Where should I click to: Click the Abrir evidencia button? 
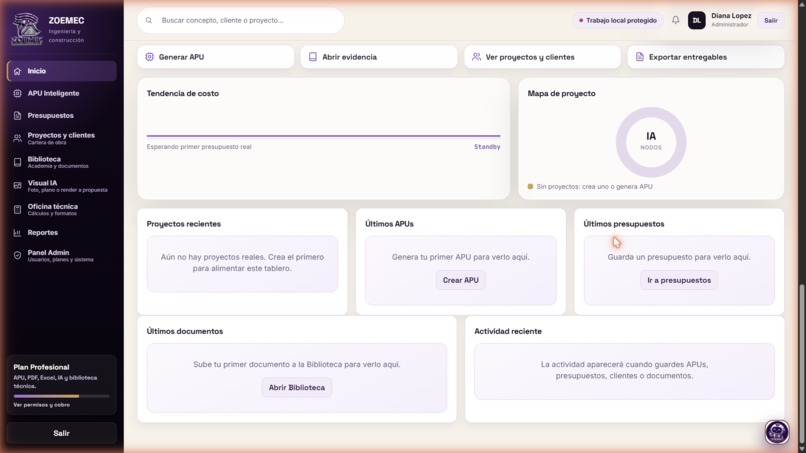click(379, 57)
